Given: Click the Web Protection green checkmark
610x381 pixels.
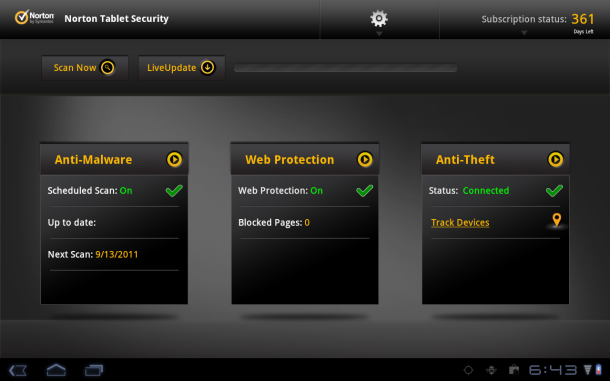Looking at the screenshot, I should (x=365, y=190).
